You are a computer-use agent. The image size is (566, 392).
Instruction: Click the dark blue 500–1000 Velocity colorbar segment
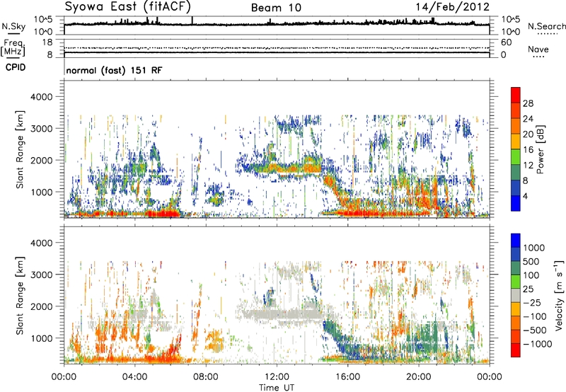point(516,254)
